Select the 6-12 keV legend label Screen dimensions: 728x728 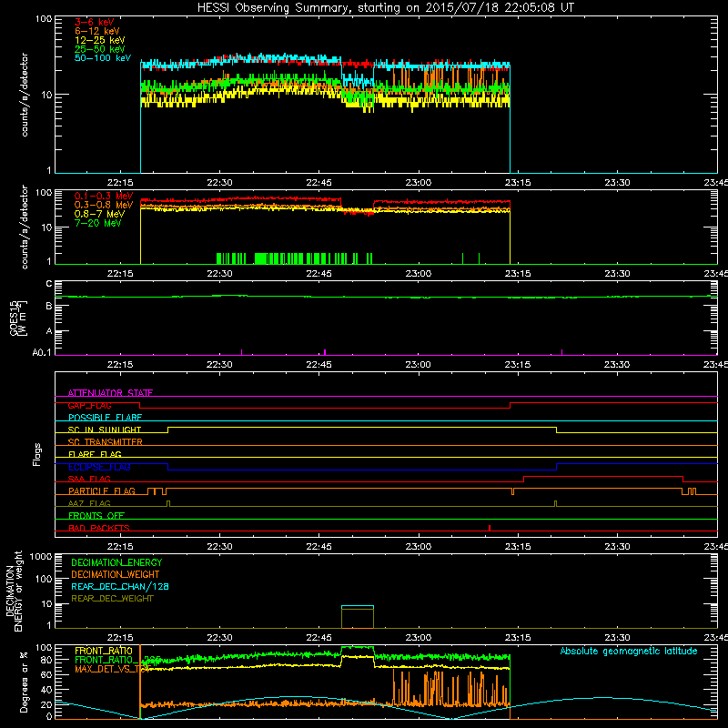tap(97, 31)
